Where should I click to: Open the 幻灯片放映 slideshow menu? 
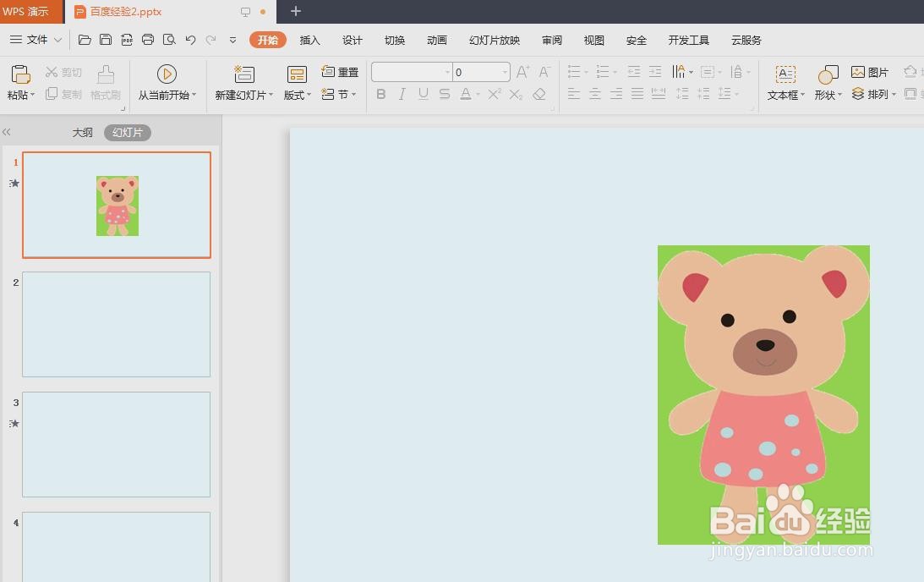(x=493, y=40)
